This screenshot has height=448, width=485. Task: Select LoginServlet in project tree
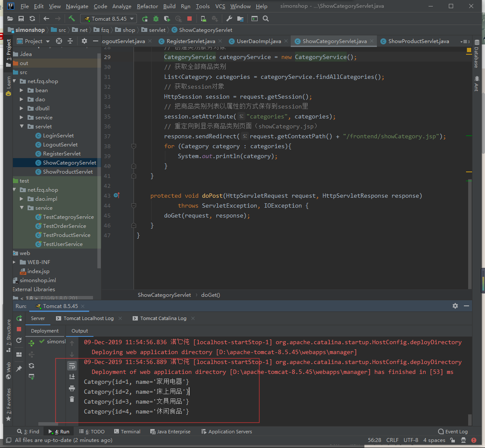point(58,136)
